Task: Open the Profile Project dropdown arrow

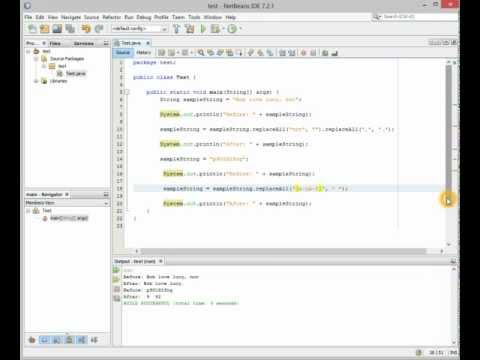Action: [240, 29]
